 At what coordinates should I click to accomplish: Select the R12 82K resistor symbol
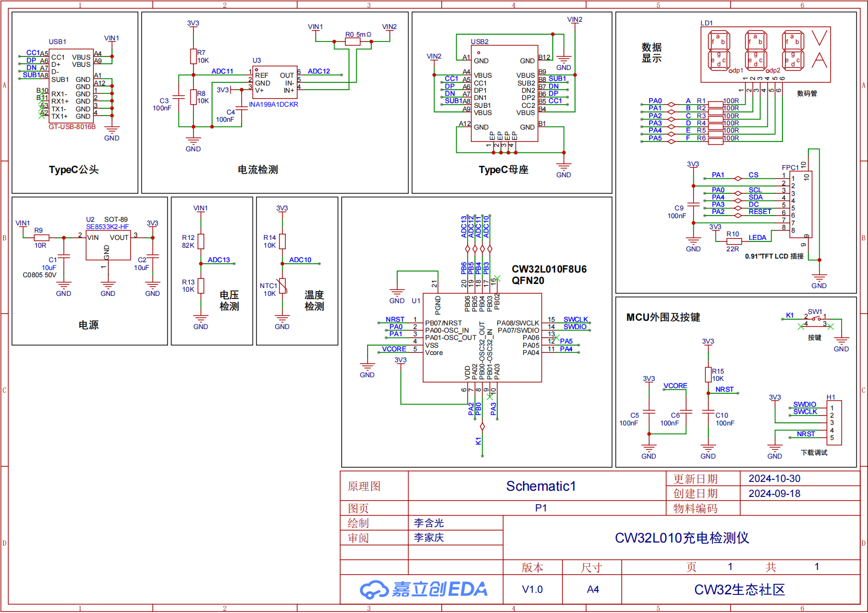coord(201,241)
